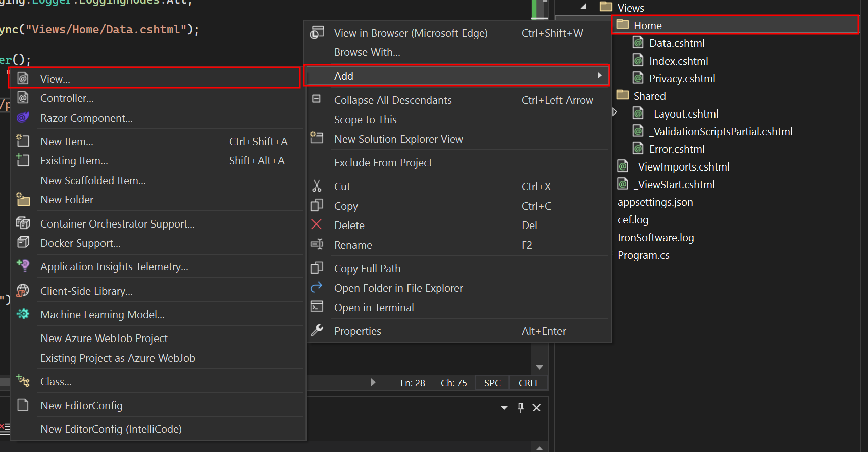Click the Client-Side Library globe icon
The width and height of the screenshot is (868, 452).
[23, 291]
